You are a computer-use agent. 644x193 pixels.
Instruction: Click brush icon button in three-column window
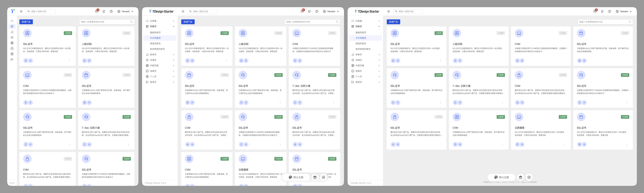pos(315,177)
